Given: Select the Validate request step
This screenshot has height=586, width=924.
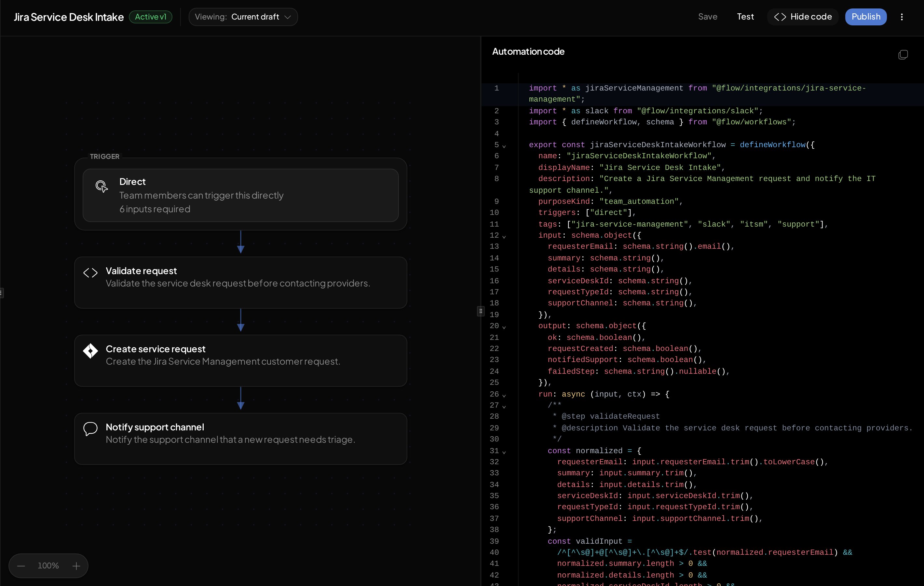Looking at the screenshot, I should (x=240, y=283).
